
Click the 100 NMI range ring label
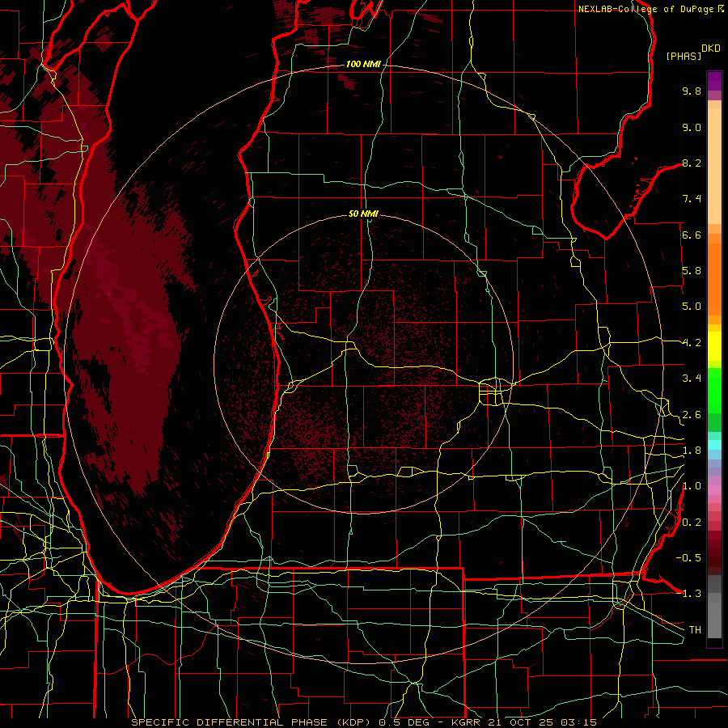point(363,64)
